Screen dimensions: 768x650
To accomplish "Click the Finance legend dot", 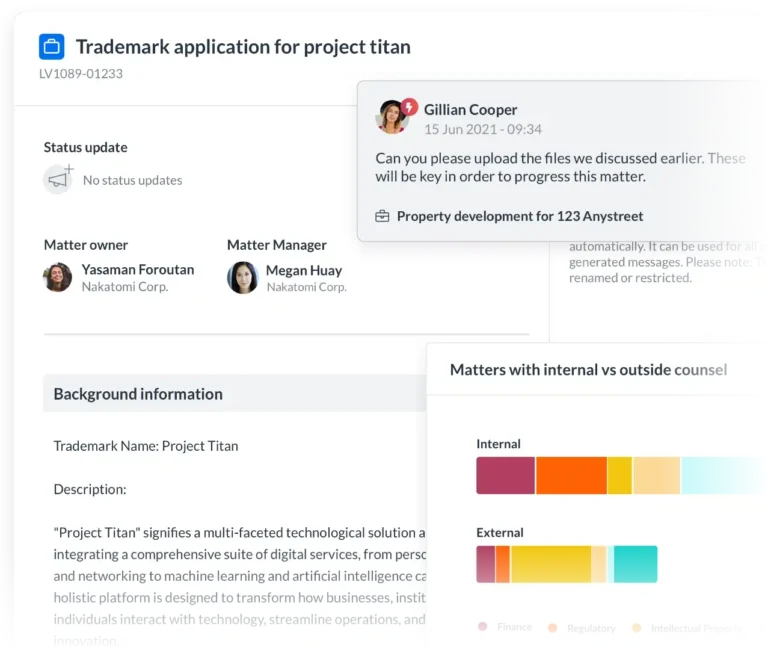I will pos(482,627).
